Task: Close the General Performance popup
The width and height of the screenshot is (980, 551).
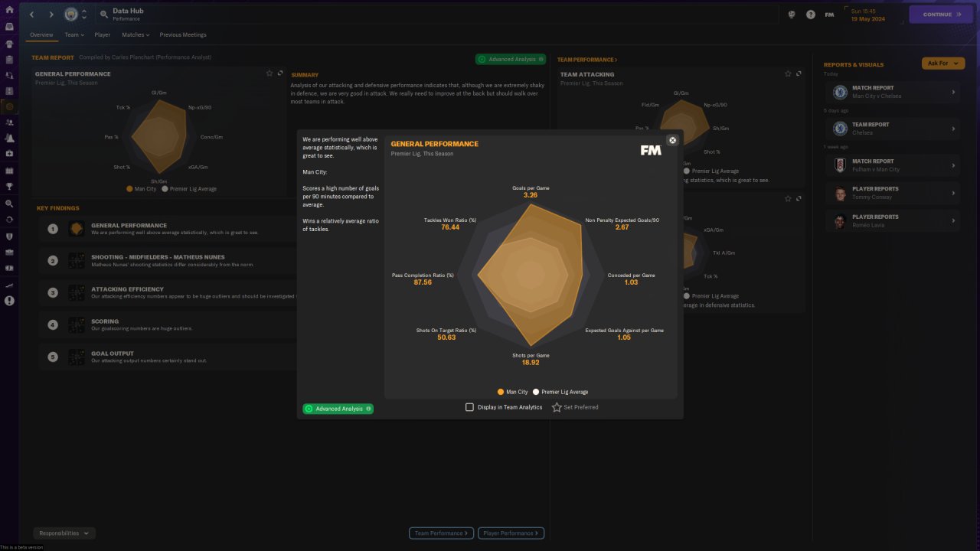Action: click(672, 140)
